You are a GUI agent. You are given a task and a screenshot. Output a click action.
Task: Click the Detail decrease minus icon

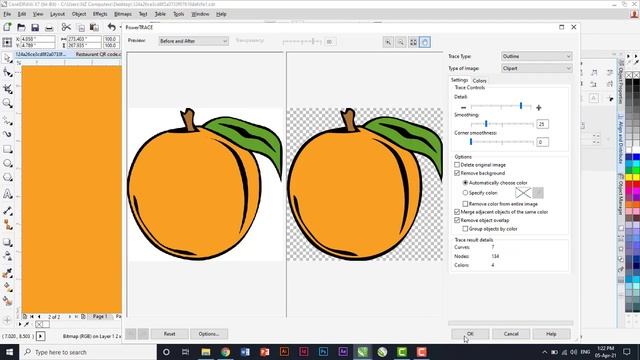463,107
